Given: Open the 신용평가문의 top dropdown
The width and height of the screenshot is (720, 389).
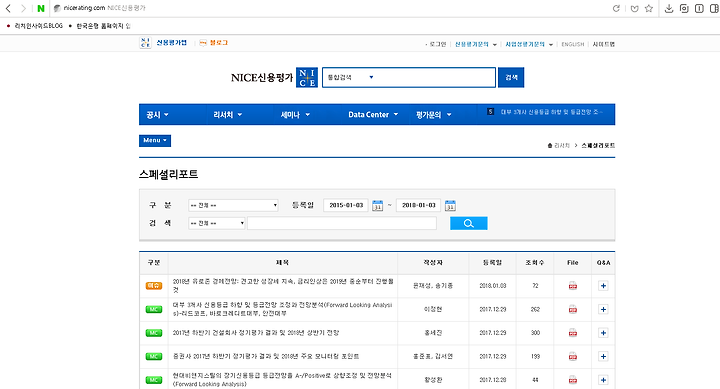Looking at the screenshot, I should click(x=476, y=45).
